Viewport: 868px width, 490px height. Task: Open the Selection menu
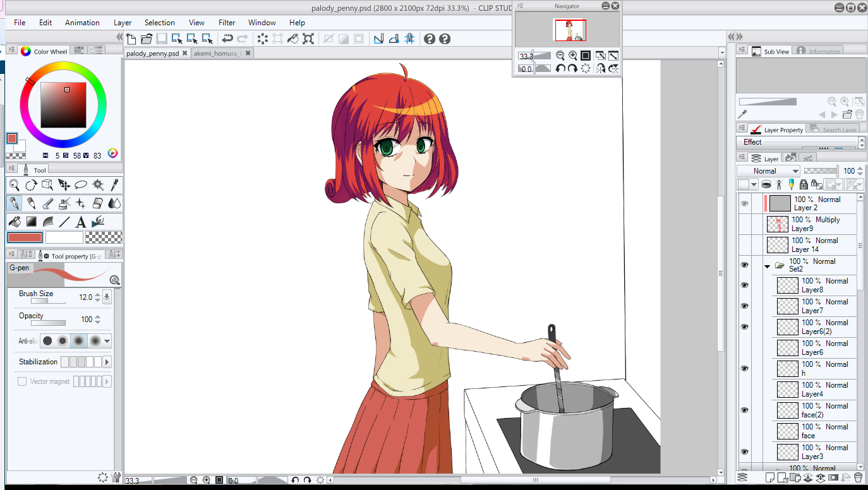[x=159, y=22]
